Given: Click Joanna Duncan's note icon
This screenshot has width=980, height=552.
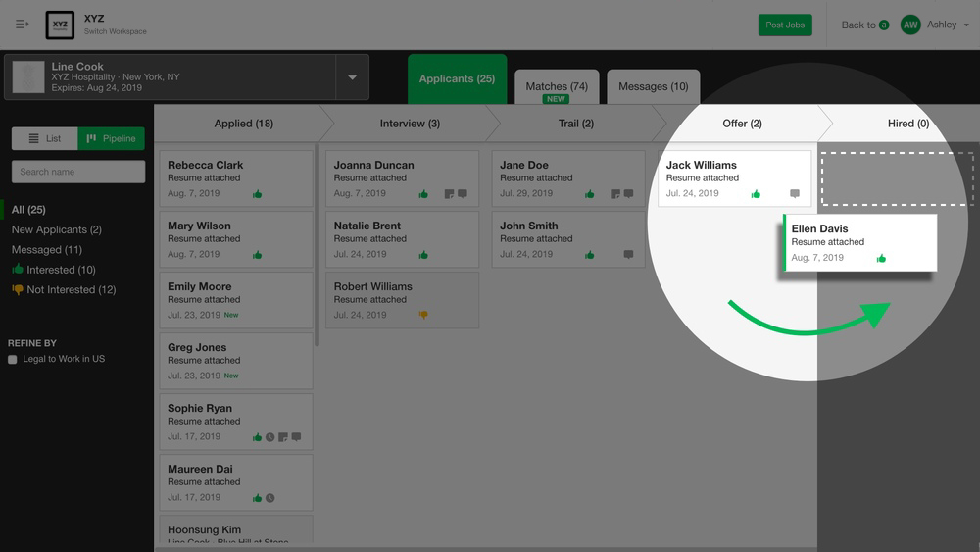Looking at the screenshot, I should tap(449, 194).
